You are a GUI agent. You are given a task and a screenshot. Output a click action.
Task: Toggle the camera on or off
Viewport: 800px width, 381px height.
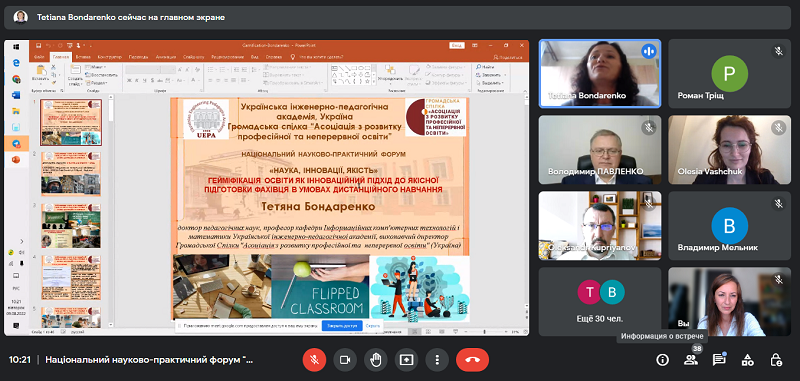(345, 360)
